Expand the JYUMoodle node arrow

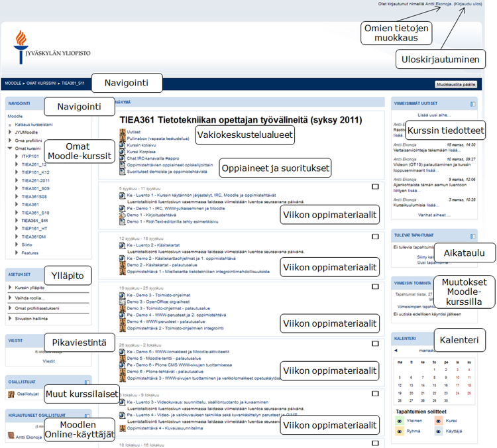[10, 132]
